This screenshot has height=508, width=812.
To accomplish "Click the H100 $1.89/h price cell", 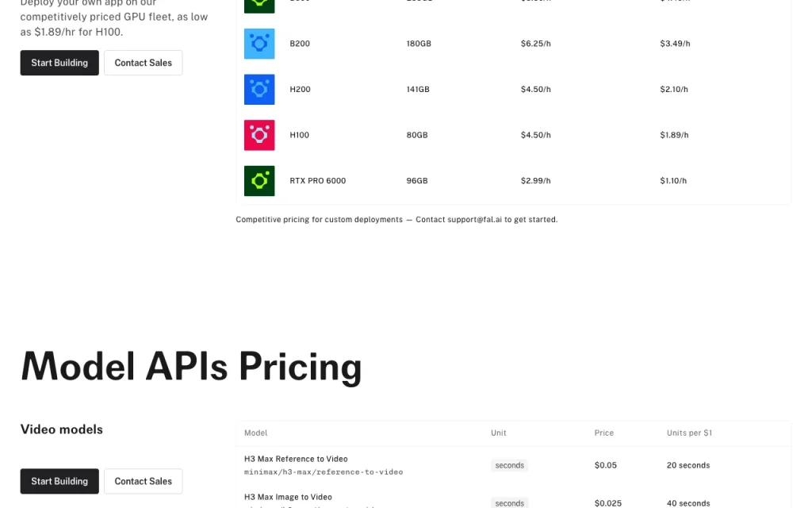I will coord(674,135).
